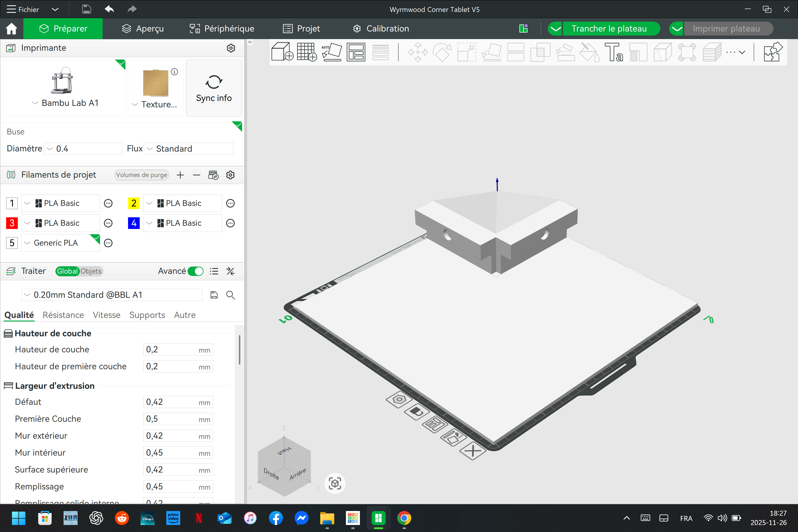The image size is (798, 532).
Task: Switch to the Périphérique tab
Action: pos(222,29)
